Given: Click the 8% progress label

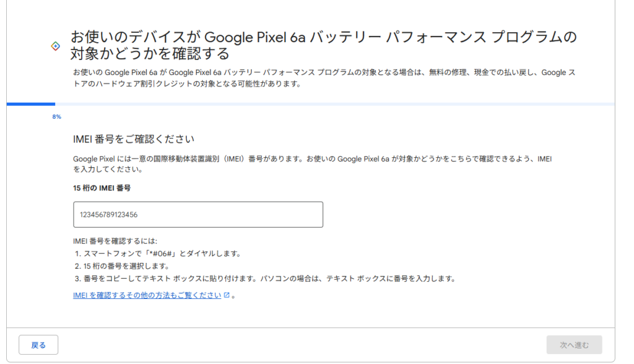Looking at the screenshot, I should [x=57, y=116].
